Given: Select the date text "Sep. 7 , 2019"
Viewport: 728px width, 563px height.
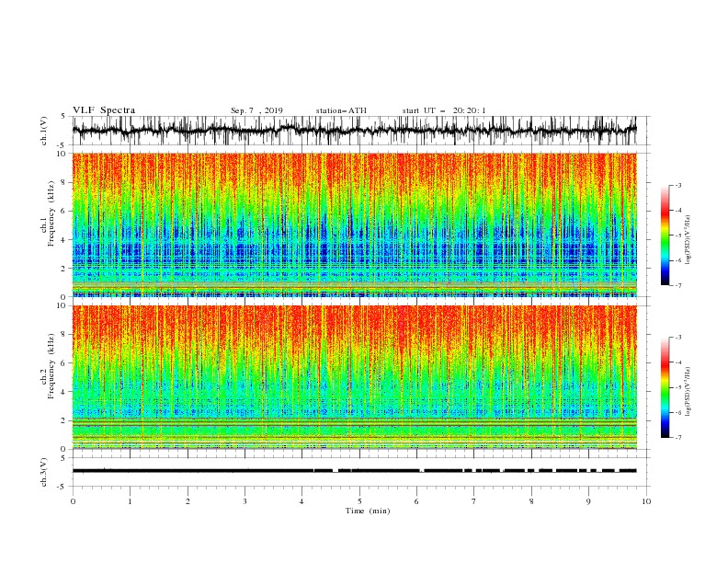Looking at the screenshot, I should click(256, 110).
